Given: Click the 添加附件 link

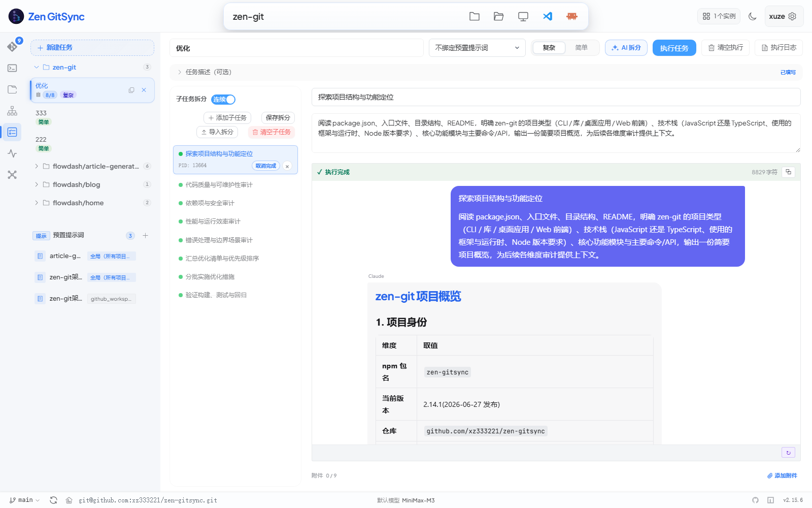Looking at the screenshot, I should click(782, 475).
